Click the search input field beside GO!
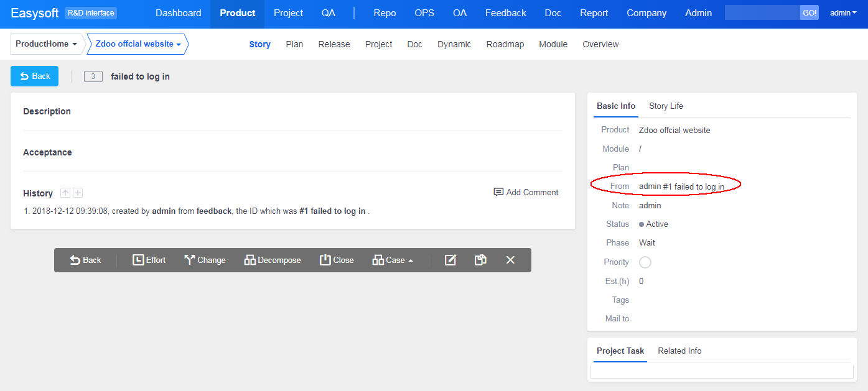868x391 pixels. tap(762, 12)
